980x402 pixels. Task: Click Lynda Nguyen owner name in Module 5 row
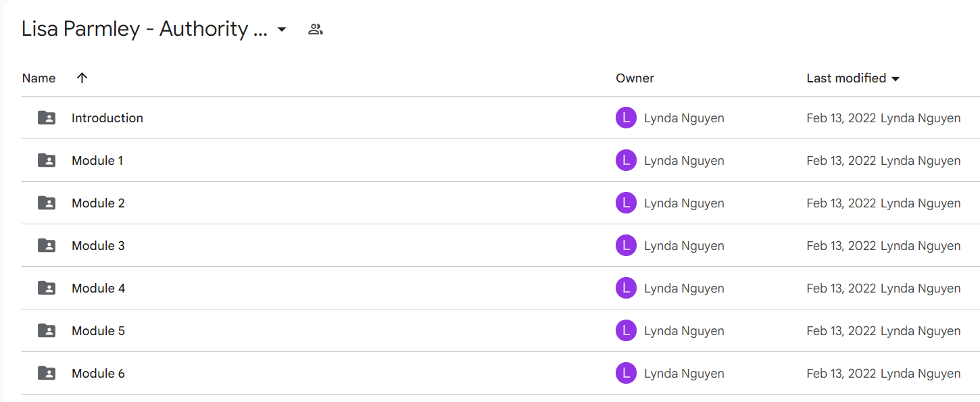[x=684, y=330]
